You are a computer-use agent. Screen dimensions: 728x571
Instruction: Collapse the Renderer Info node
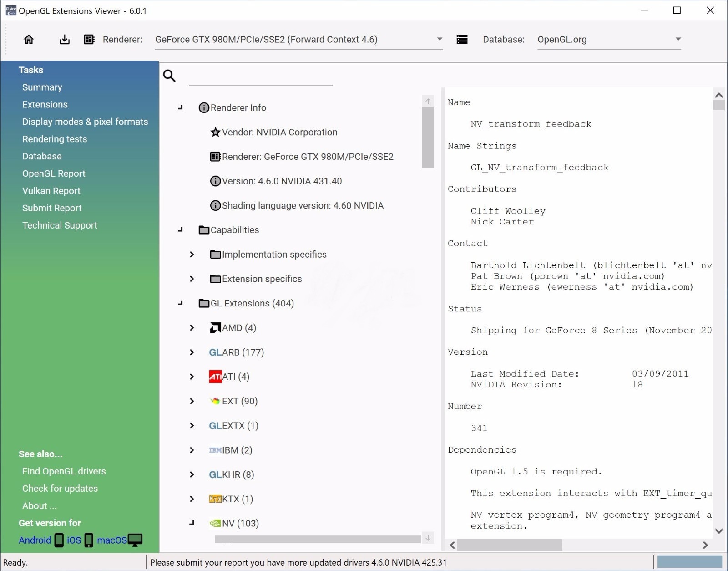(x=181, y=108)
